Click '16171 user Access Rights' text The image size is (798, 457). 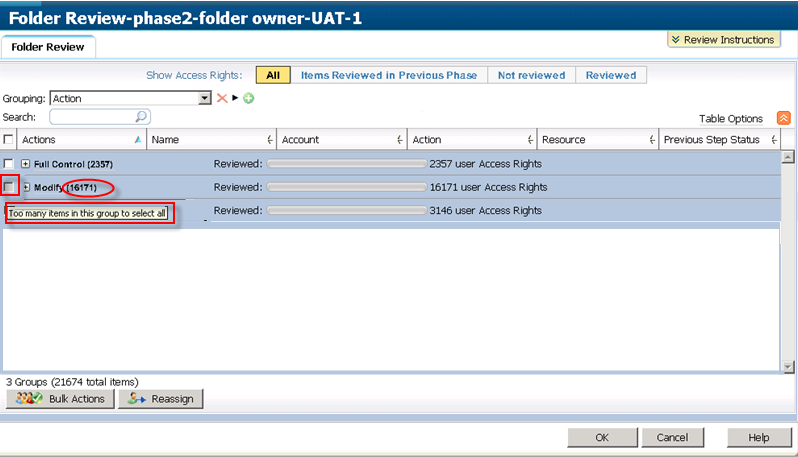click(x=489, y=187)
